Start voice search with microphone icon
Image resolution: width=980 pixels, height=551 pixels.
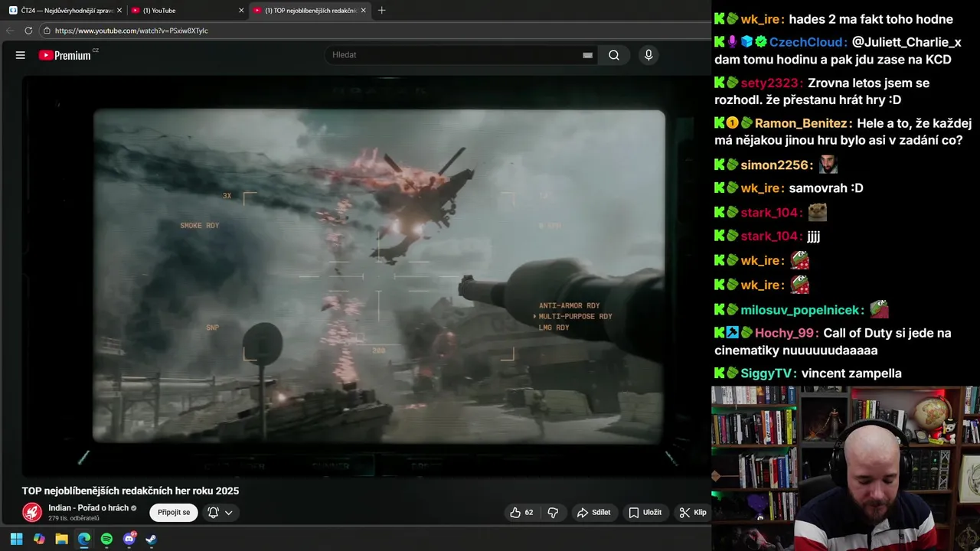(648, 55)
